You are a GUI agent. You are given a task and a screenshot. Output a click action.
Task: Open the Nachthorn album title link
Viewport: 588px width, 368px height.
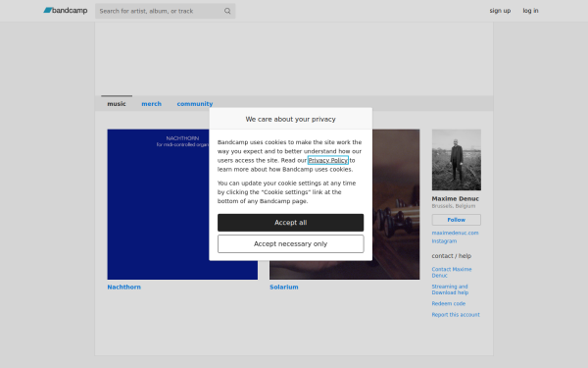pos(124,287)
